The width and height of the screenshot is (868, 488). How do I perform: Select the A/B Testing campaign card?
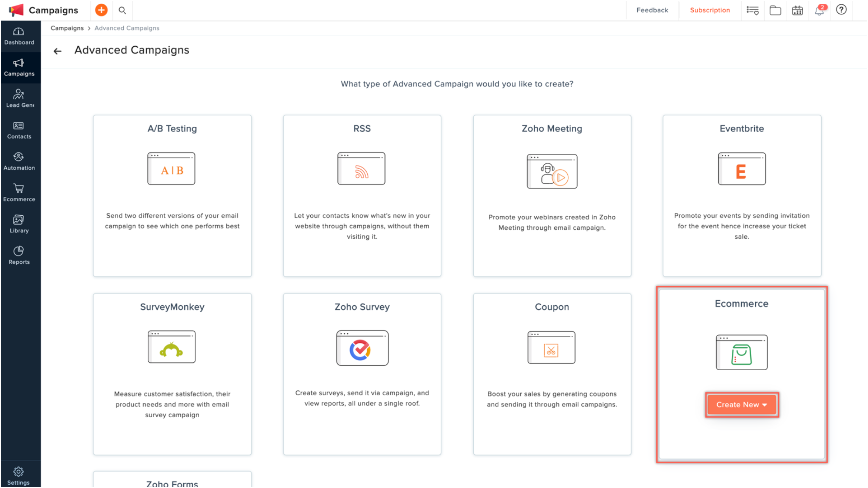pos(172,196)
